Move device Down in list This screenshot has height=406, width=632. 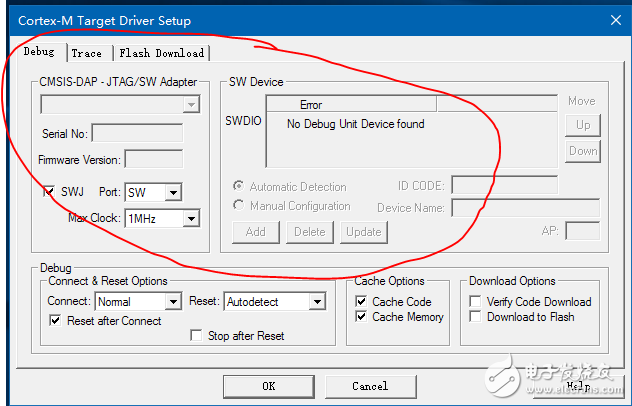pyautogui.click(x=583, y=152)
